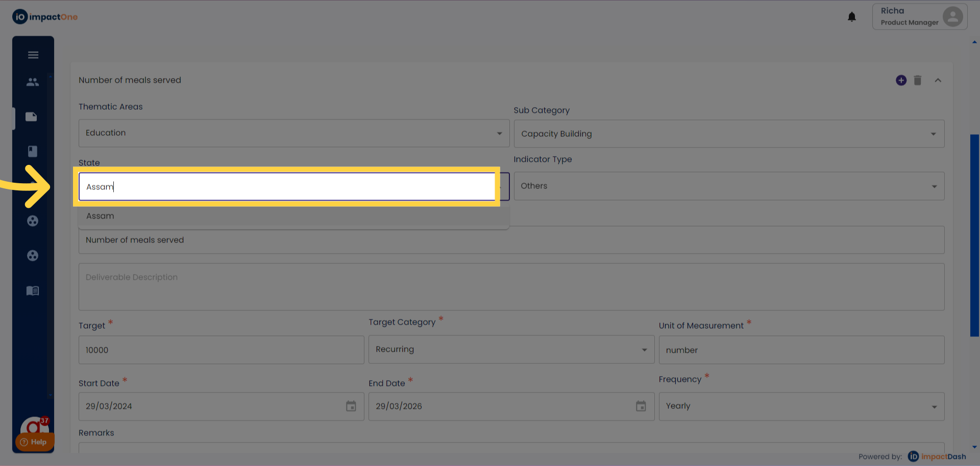Select Assam from the State suggestions
Image resolution: width=980 pixels, height=466 pixels.
coord(101,216)
